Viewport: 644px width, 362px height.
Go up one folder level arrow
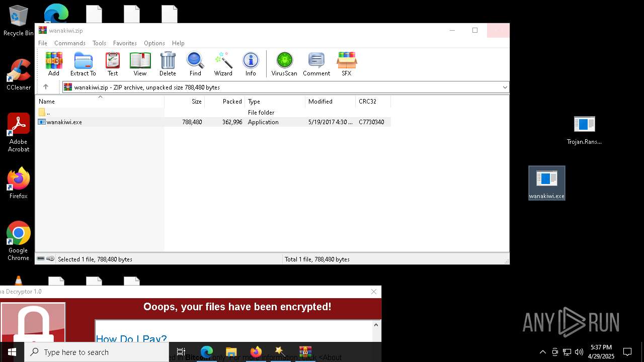click(x=46, y=87)
